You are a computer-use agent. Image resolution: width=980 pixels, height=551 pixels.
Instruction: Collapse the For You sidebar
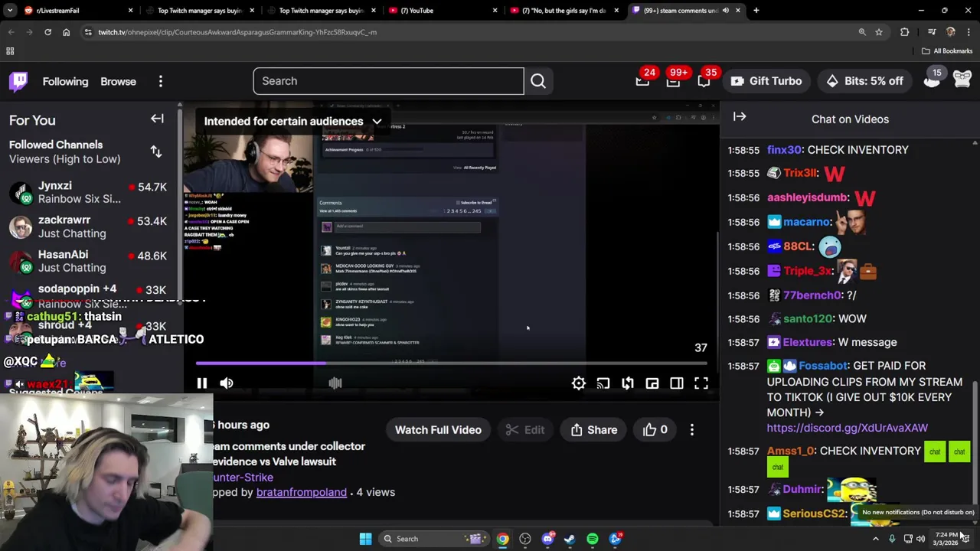pyautogui.click(x=157, y=119)
